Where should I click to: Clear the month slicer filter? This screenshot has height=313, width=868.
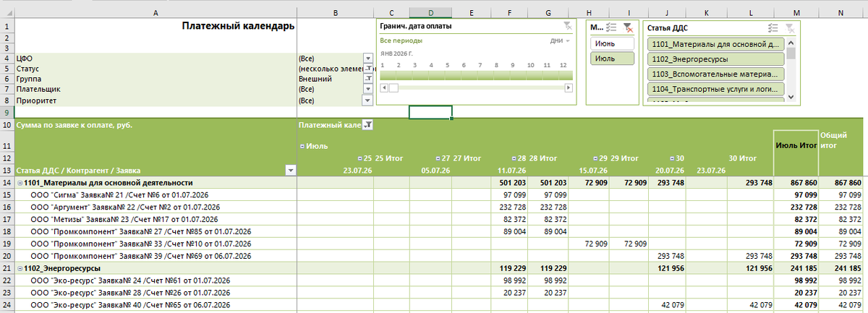pyautogui.click(x=628, y=27)
